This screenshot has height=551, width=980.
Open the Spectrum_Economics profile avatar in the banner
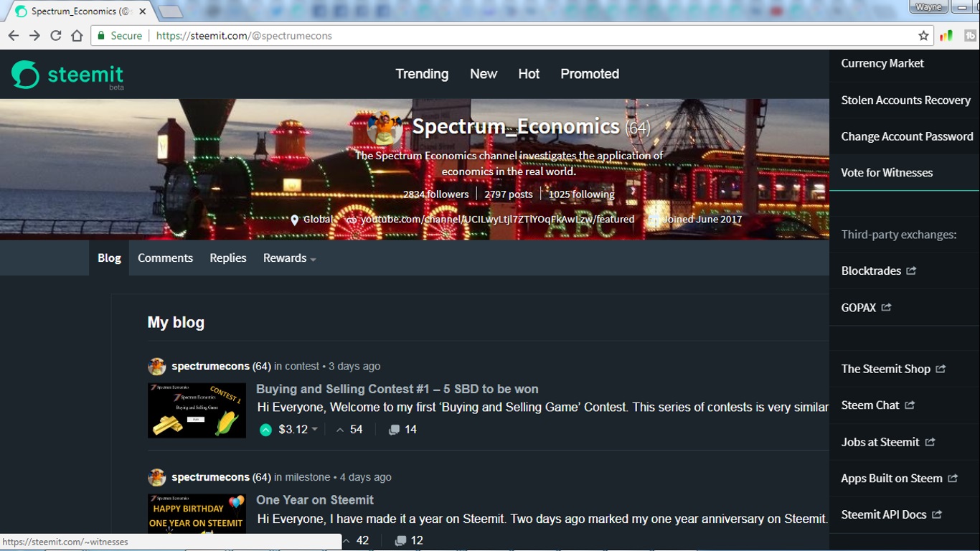[385, 128]
